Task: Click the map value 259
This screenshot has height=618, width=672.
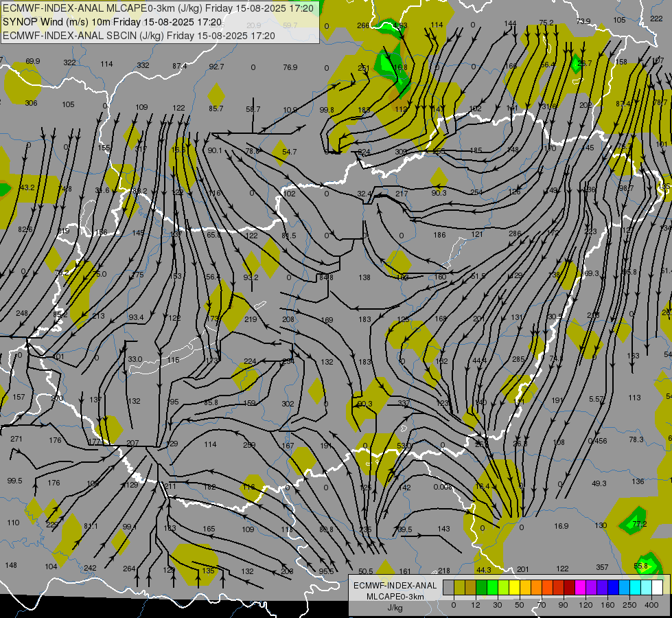Action: click(x=249, y=445)
